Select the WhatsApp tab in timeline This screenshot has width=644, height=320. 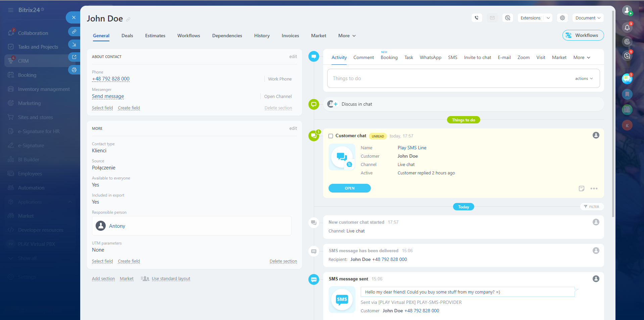pos(430,58)
